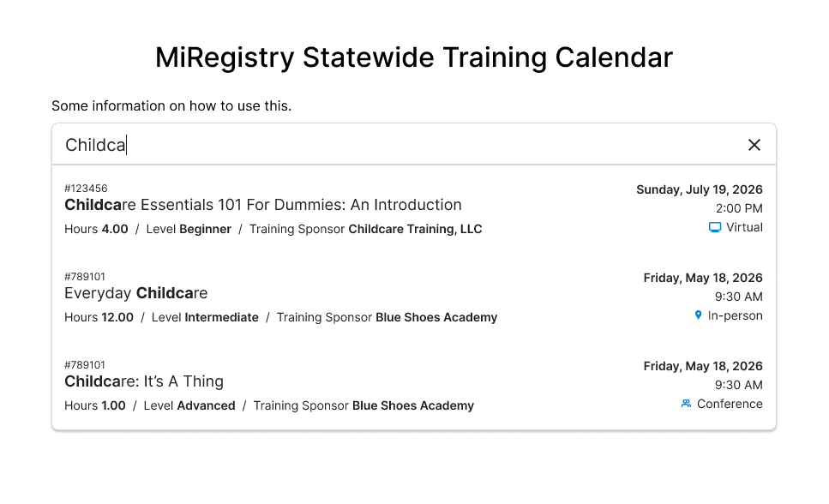Image resolution: width=829 pixels, height=504 pixels.
Task: Click the MiRegistry Statewide Training Calendar heading
Action: coord(414,57)
